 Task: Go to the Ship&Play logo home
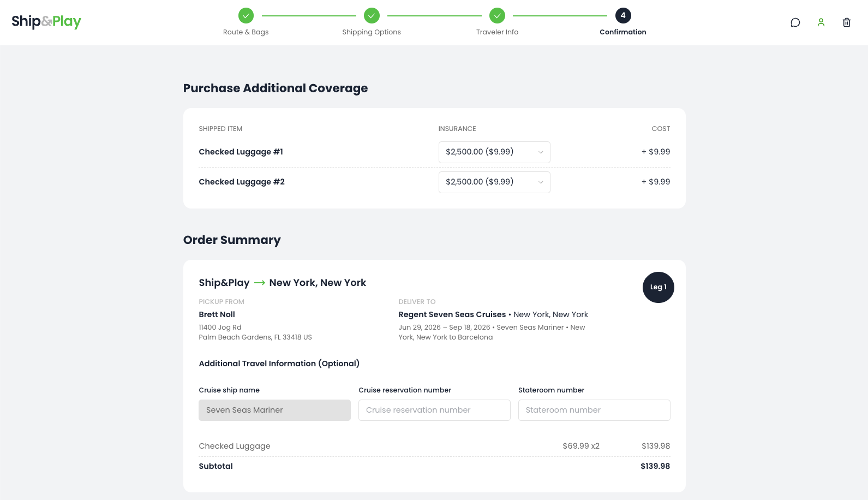(46, 22)
